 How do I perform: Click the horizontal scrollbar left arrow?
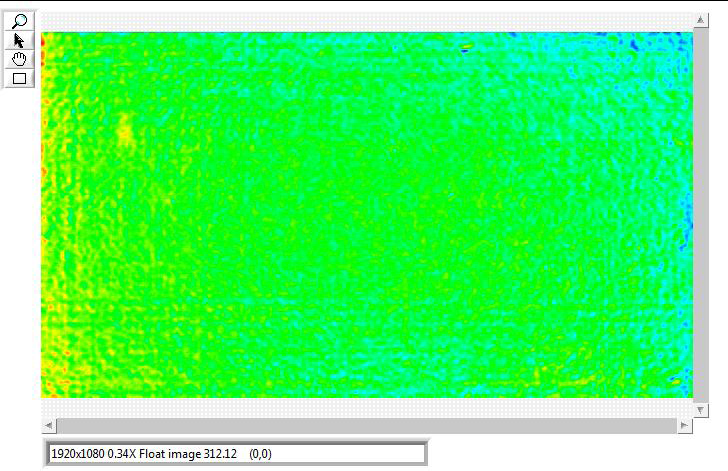49,425
